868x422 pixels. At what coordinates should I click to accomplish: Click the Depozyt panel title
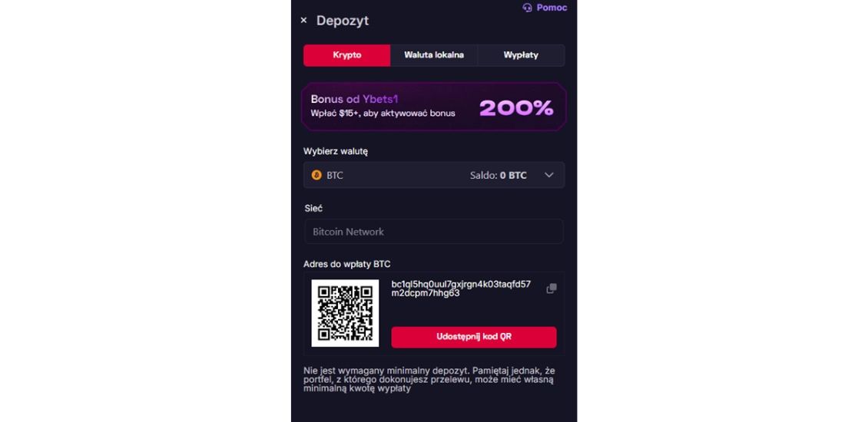point(343,21)
